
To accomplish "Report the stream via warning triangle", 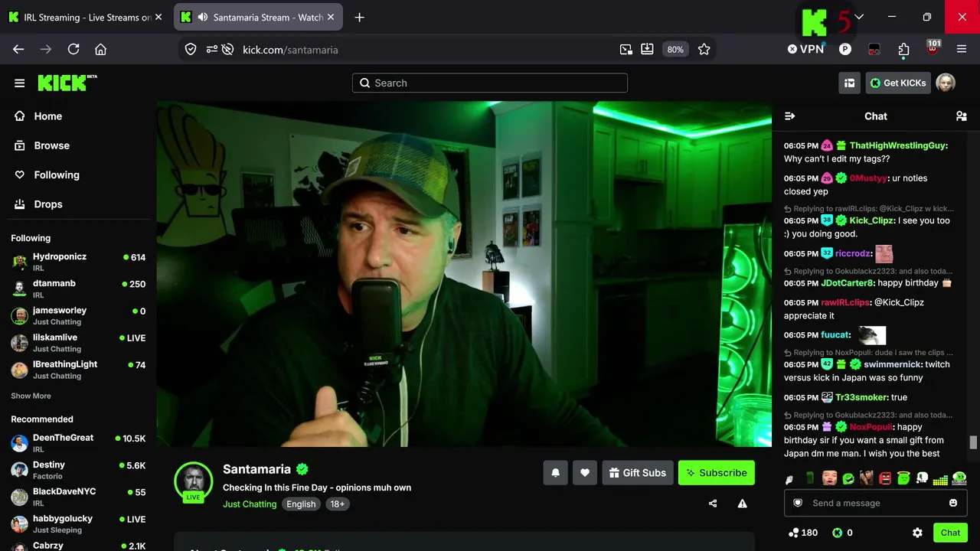I will click(x=742, y=504).
